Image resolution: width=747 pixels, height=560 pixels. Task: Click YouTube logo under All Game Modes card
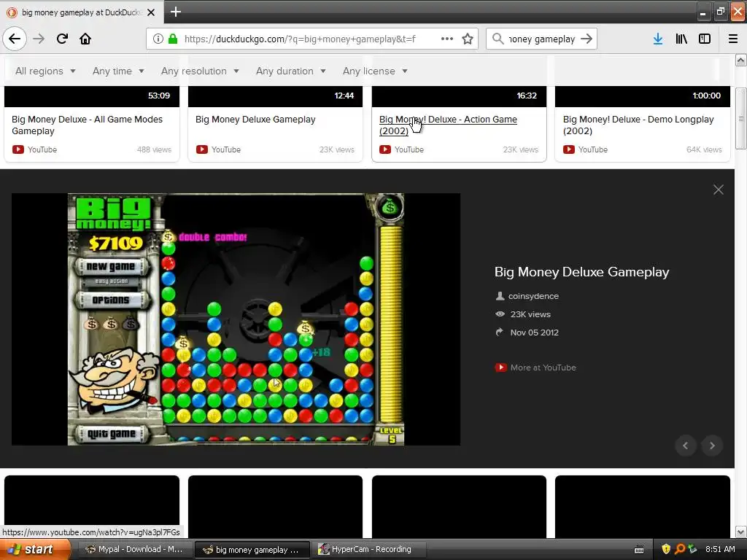(x=18, y=149)
